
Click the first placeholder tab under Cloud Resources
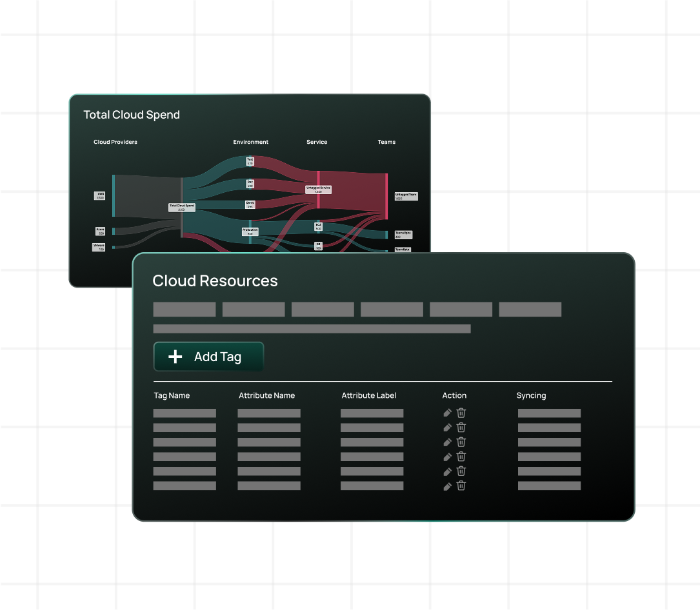185,310
